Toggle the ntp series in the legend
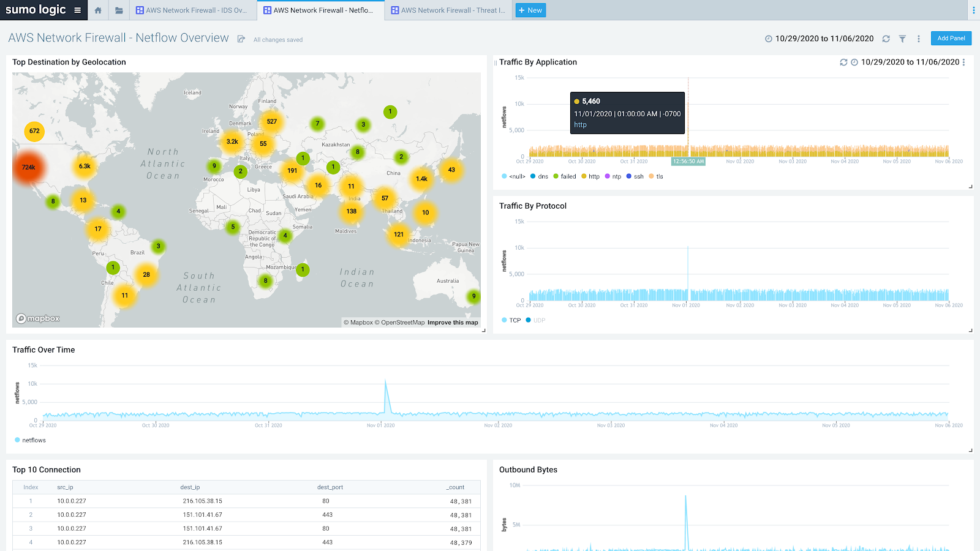980x551 pixels. tap(613, 176)
